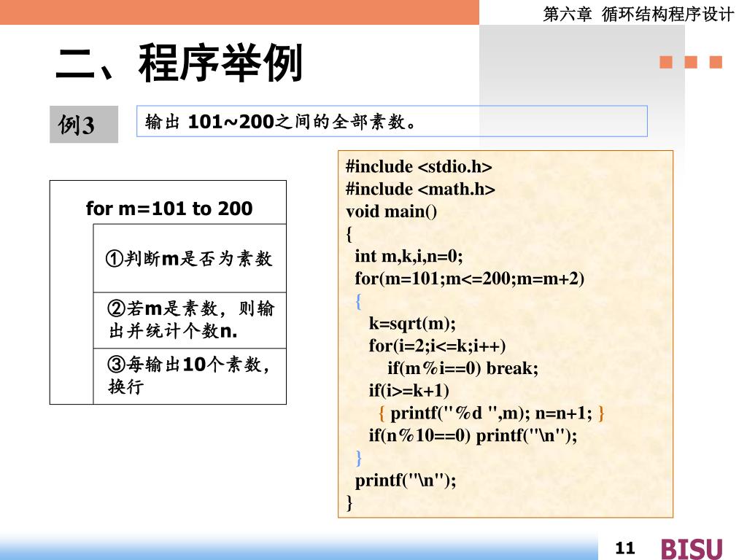Click step '①判断m是否为素数'
Image resolution: width=747 pixels, height=560 pixels.
tap(189, 259)
